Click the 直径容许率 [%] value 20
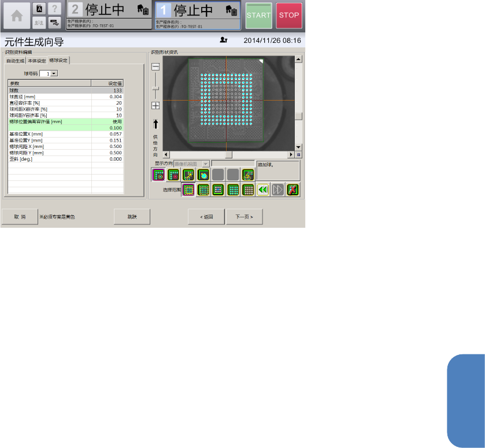Screen dimensions: 485x448 (108, 103)
